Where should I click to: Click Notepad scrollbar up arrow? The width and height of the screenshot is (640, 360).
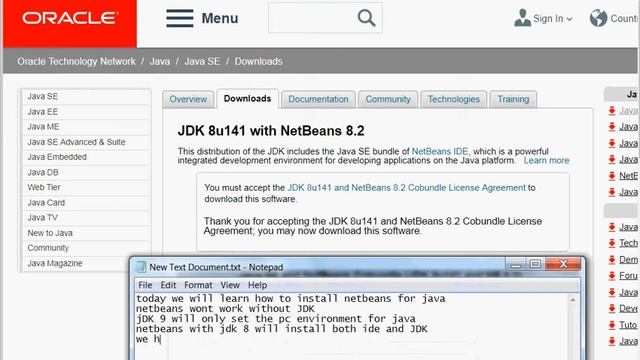click(x=573, y=300)
